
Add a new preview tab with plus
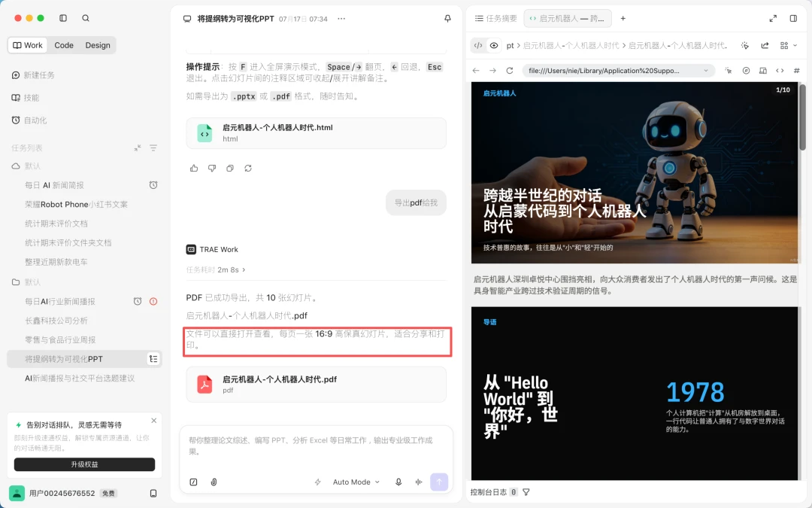tap(623, 18)
